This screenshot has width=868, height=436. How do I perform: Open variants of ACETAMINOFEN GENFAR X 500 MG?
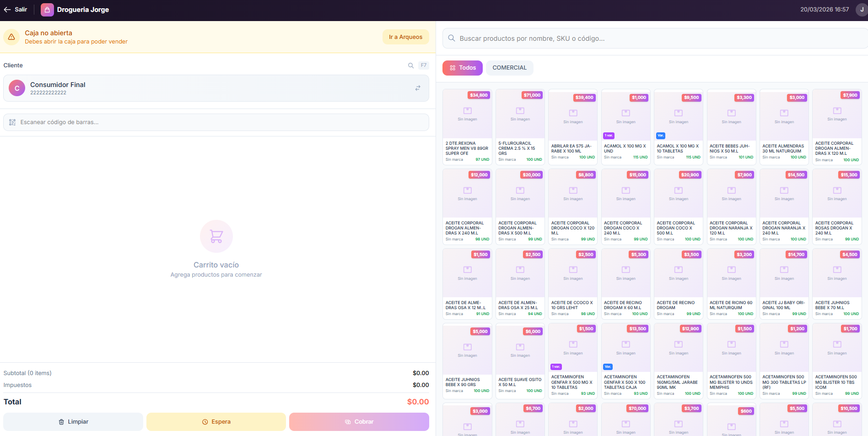(x=556, y=366)
